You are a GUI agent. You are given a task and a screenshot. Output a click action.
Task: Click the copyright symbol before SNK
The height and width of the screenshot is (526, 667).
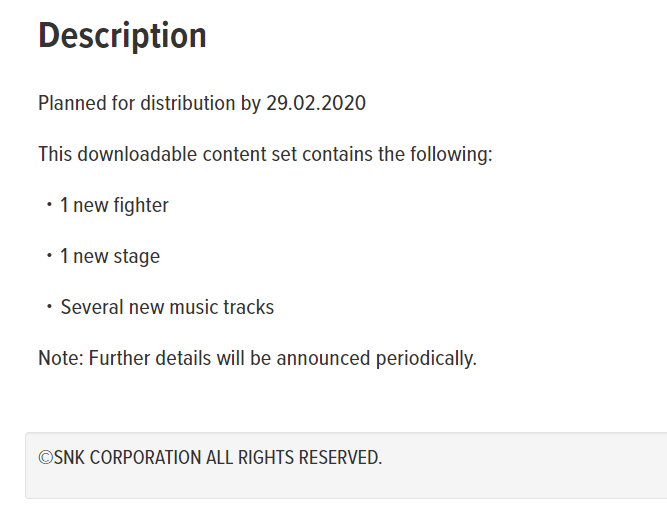coord(45,458)
